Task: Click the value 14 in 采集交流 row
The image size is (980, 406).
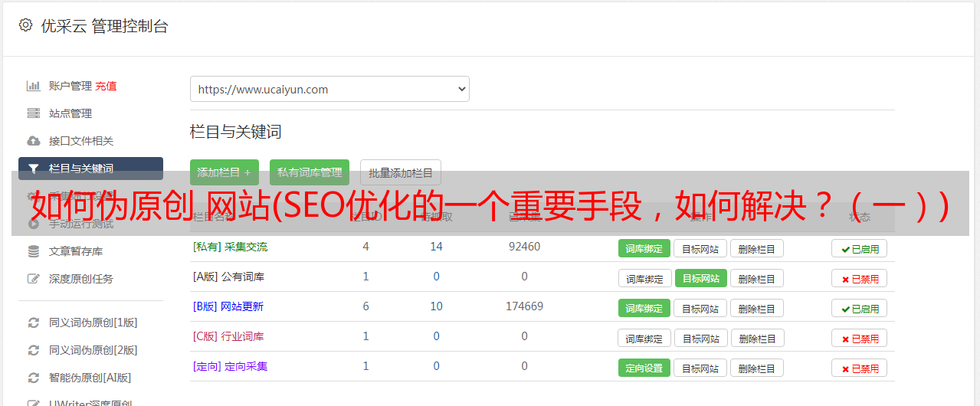Action: click(436, 247)
